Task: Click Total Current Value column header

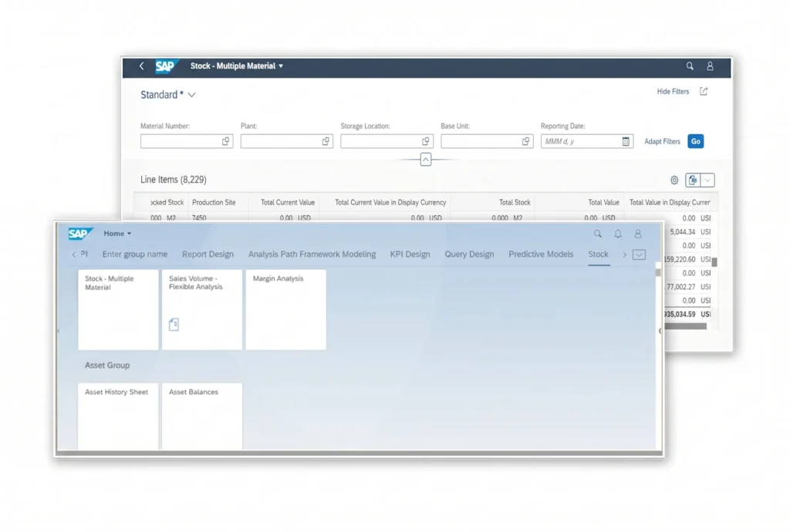Action: pos(288,202)
